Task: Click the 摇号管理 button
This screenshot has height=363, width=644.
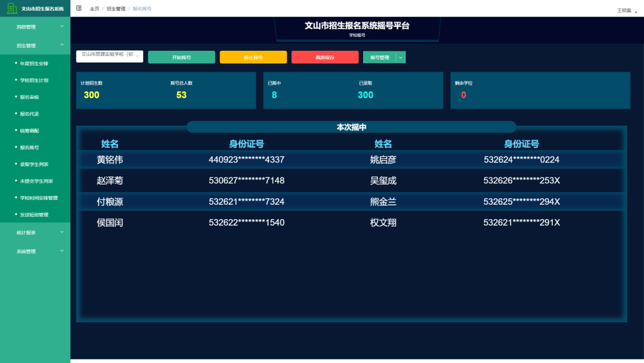Action: coord(379,57)
